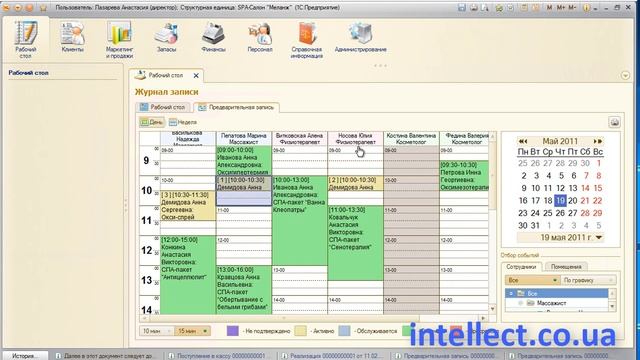The image size is (640, 360).
Task: Open the Справочная информация section
Action: (307, 40)
